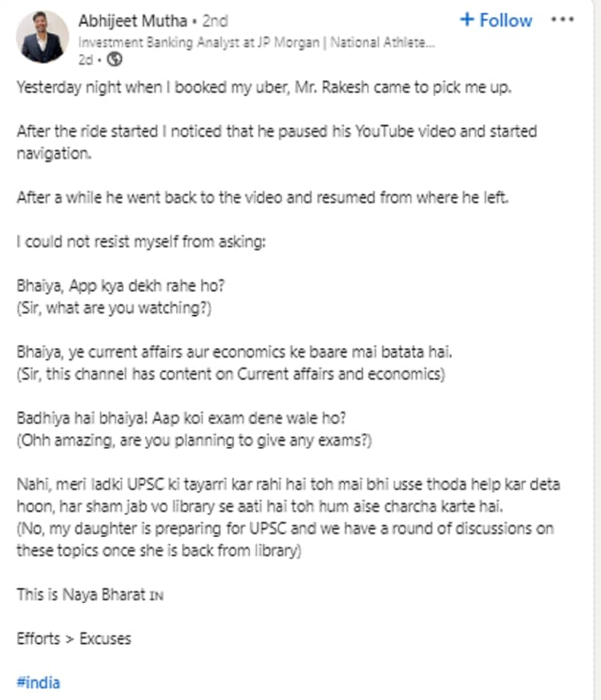Screen dimensions: 601x700
Task: Click the #india hashtag
Action: pyautogui.click(x=38, y=682)
